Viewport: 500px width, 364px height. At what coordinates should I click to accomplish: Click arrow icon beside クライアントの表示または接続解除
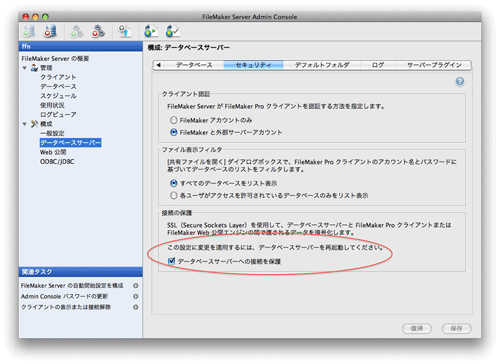tap(136, 307)
